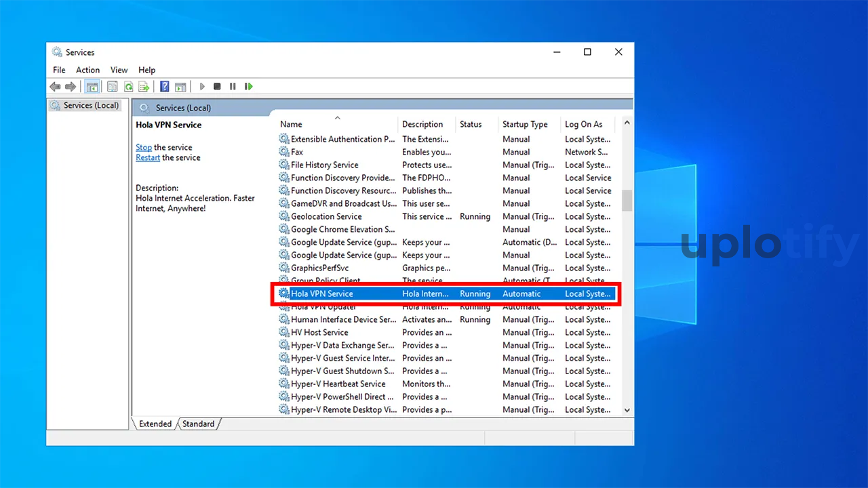Open the Action menu
This screenshot has width=868, height=488.
coord(87,70)
